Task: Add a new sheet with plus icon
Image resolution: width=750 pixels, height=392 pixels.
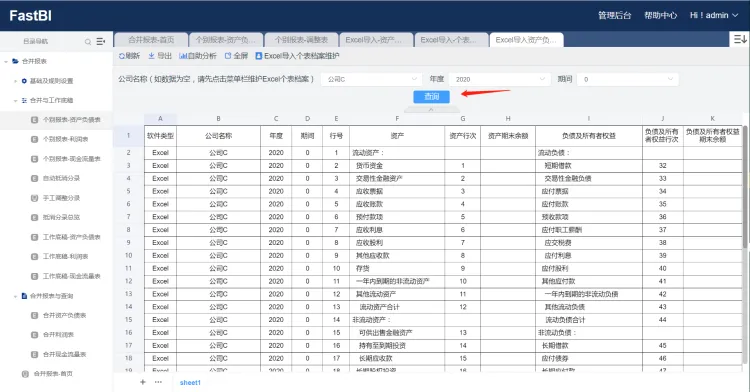Action: click(143, 382)
